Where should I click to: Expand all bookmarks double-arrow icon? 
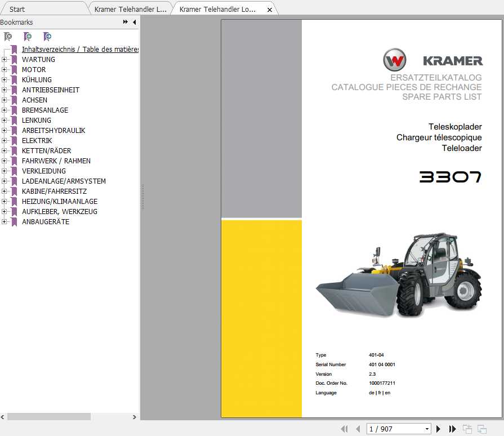pos(126,22)
